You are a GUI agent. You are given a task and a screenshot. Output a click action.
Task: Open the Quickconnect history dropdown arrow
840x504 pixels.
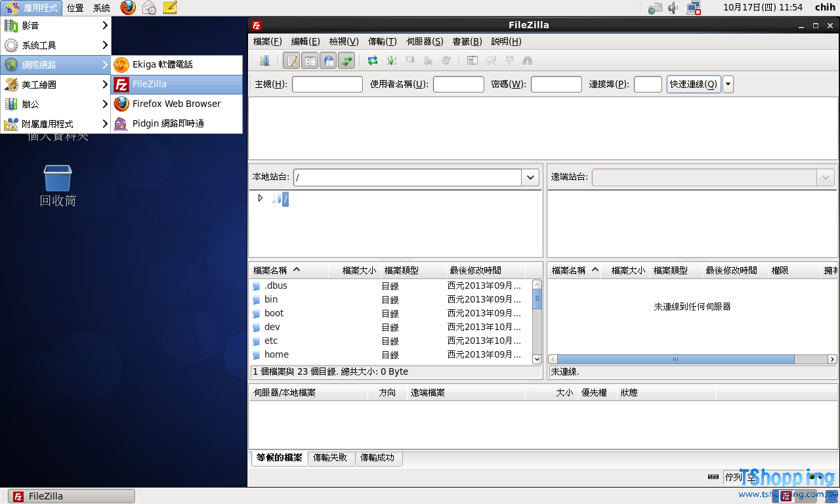728,85
